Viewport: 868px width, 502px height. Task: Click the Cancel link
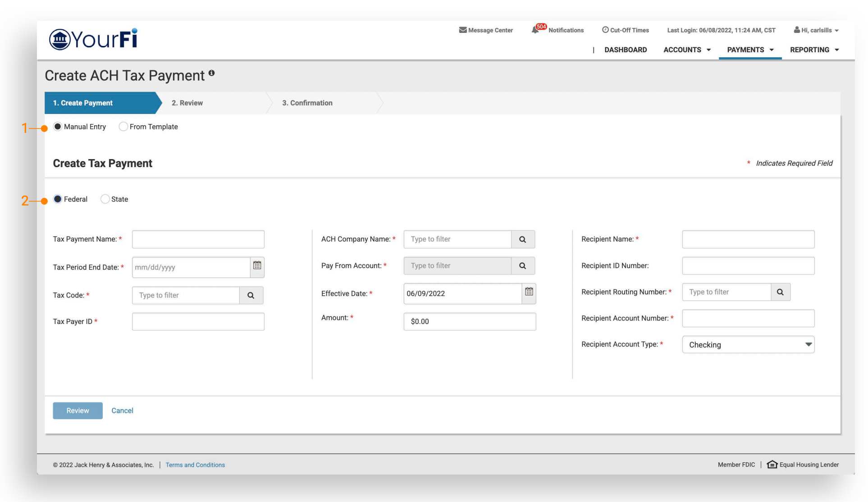122,411
